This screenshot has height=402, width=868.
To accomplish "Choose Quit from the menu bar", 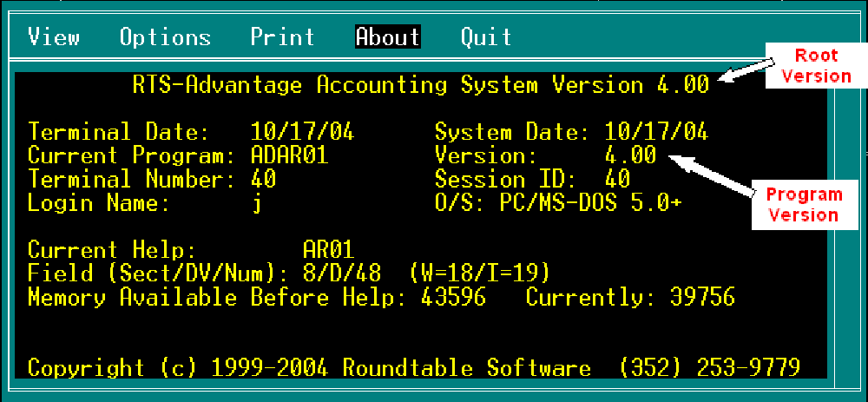I will [486, 37].
